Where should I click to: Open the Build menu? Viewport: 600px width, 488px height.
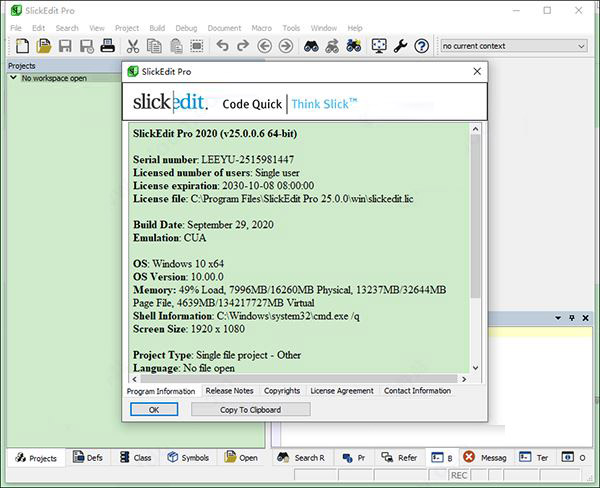(157, 28)
